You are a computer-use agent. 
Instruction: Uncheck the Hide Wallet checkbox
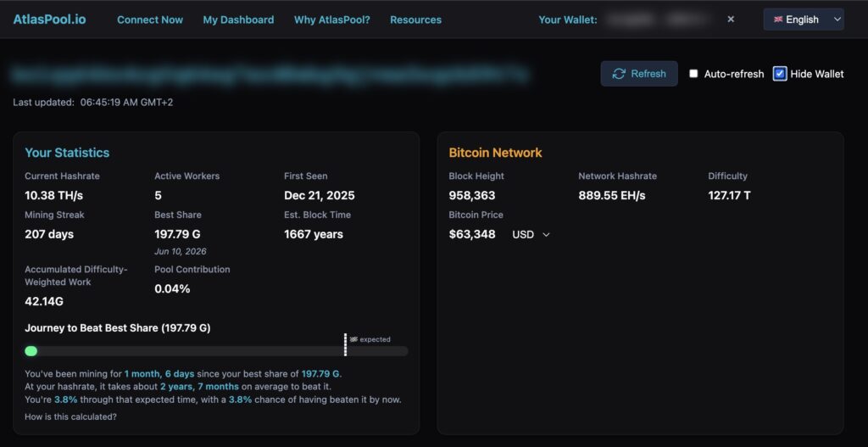click(780, 74)
